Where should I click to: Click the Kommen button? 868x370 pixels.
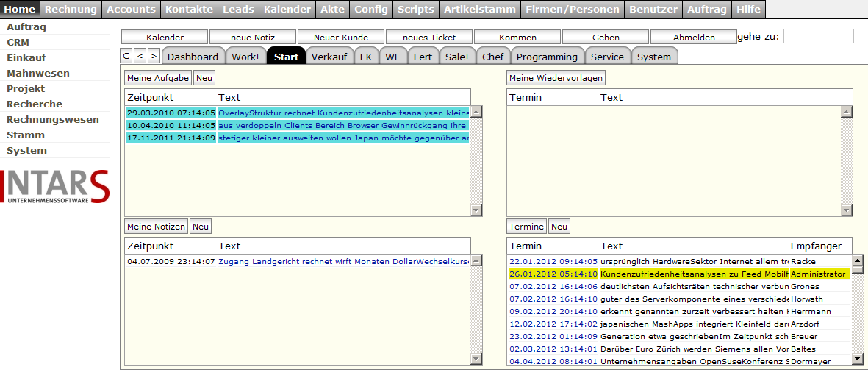click(517, 37)
